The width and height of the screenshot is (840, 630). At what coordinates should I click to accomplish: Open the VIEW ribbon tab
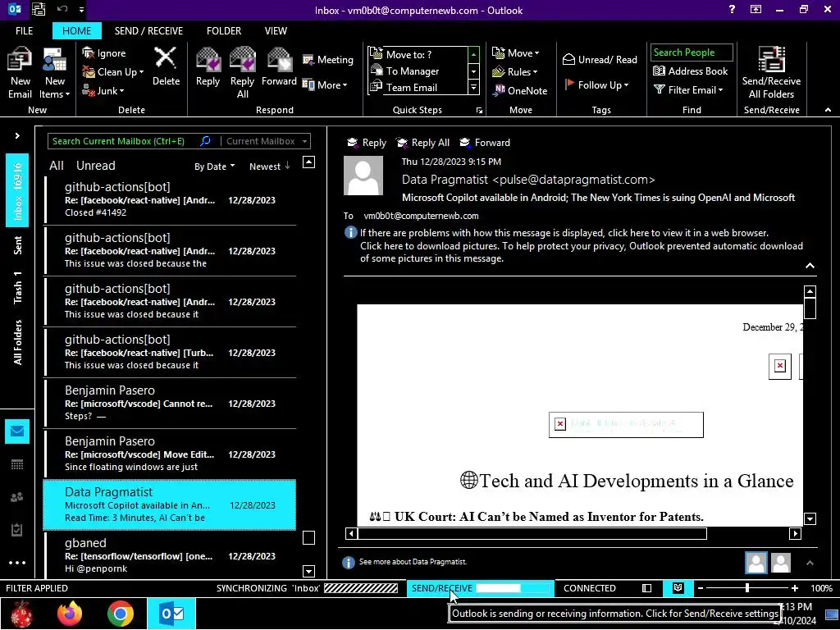[x=276, y=30]
